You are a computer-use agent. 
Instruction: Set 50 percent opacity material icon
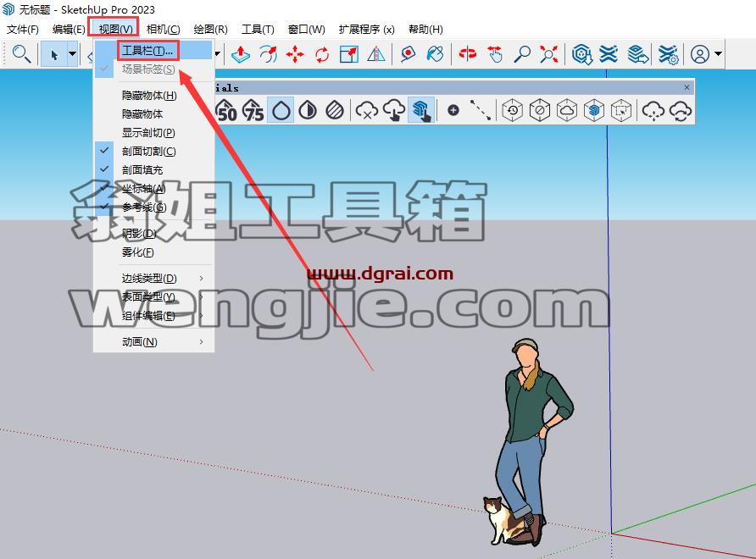click(x=226, y=110)
